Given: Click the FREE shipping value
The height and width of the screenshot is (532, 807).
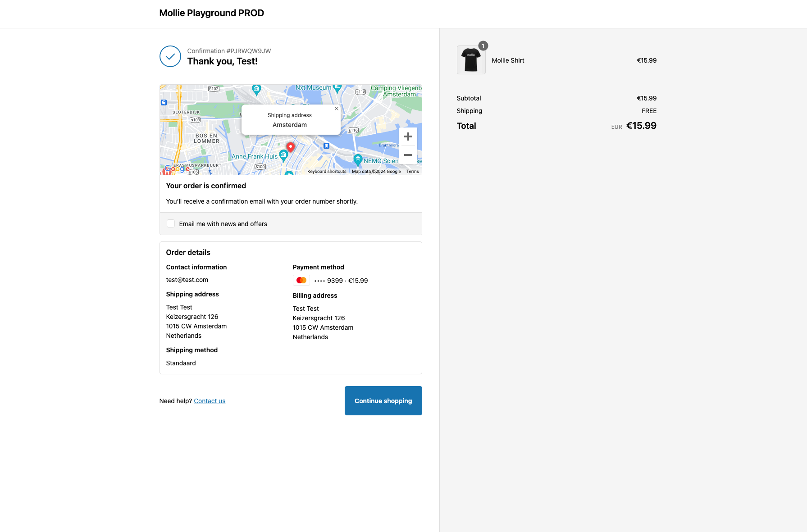Looking at the screenshot, I should coord(649,111).
